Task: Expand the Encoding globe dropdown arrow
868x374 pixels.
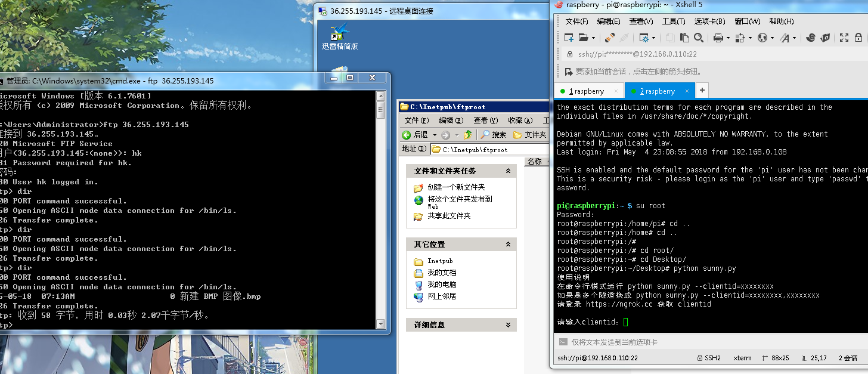Action: coord(772,38)
